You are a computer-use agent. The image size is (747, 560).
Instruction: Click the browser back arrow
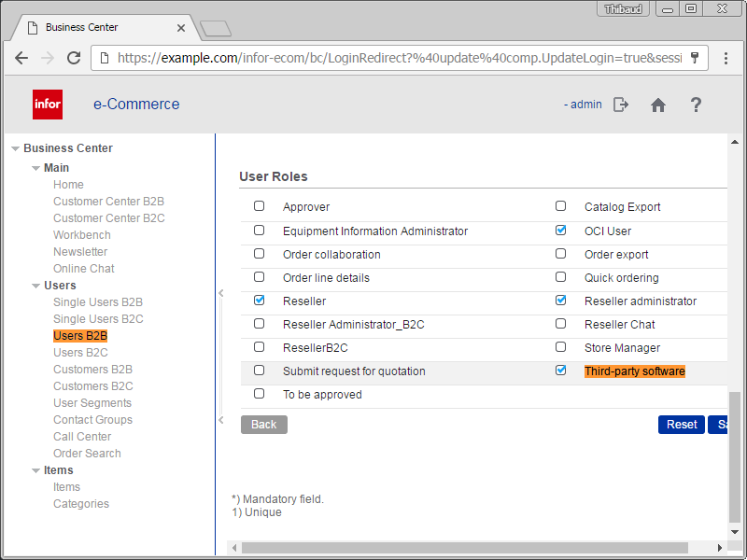21,58
